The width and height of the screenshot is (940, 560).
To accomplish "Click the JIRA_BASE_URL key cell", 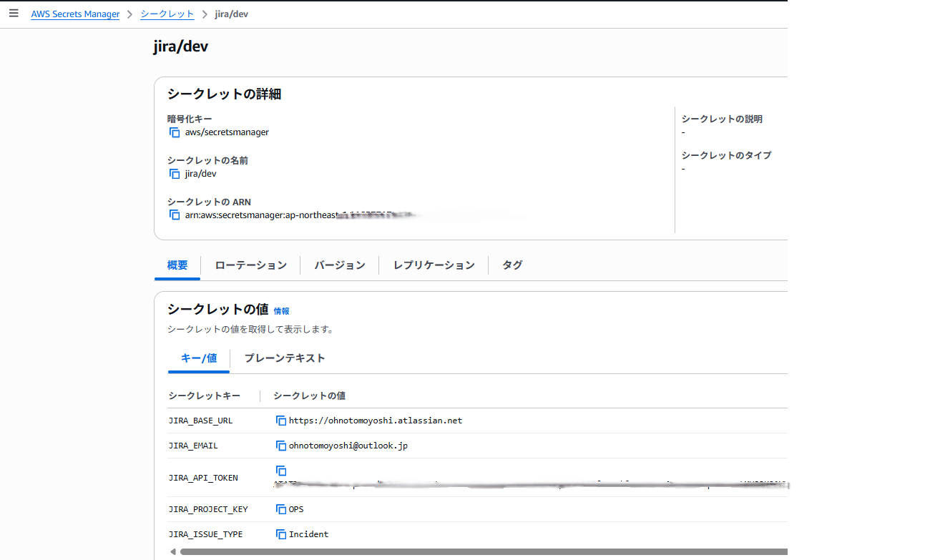I will tap(200, 421).
